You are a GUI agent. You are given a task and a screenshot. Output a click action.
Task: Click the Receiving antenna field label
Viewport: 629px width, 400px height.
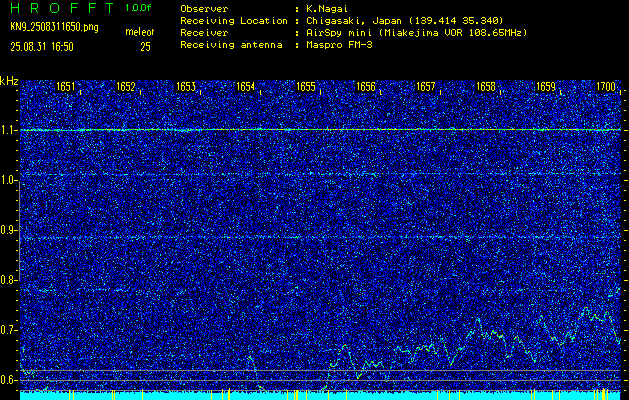(x=231, y=45)
